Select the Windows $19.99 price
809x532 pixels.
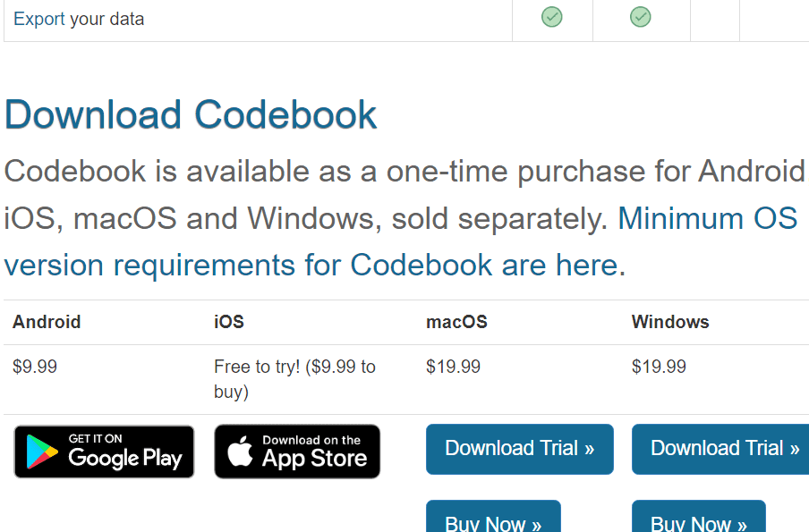(x=659, y=367)
